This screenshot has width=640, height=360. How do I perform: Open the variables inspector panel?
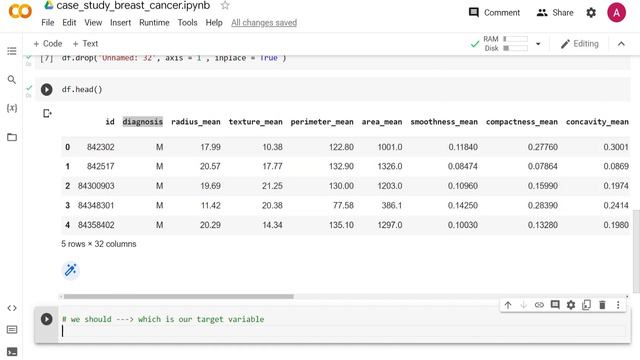coord(12,108)
